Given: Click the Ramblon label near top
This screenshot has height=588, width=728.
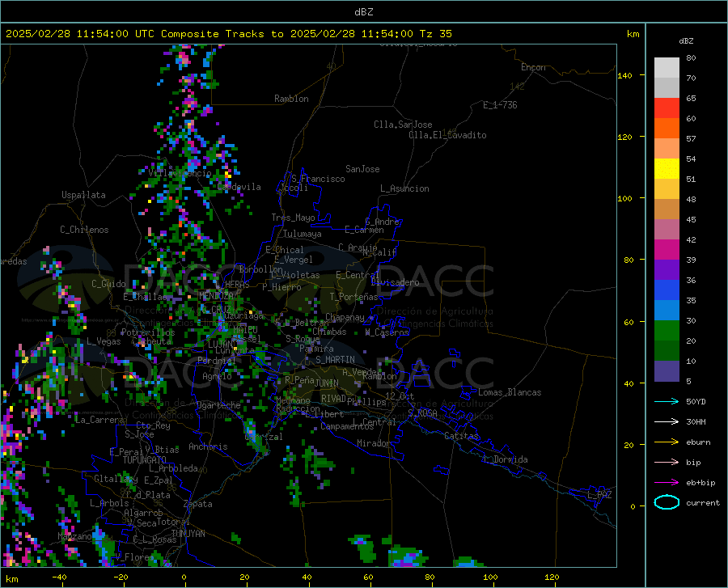Looking at the screenshot, I should tap(291, 99).
